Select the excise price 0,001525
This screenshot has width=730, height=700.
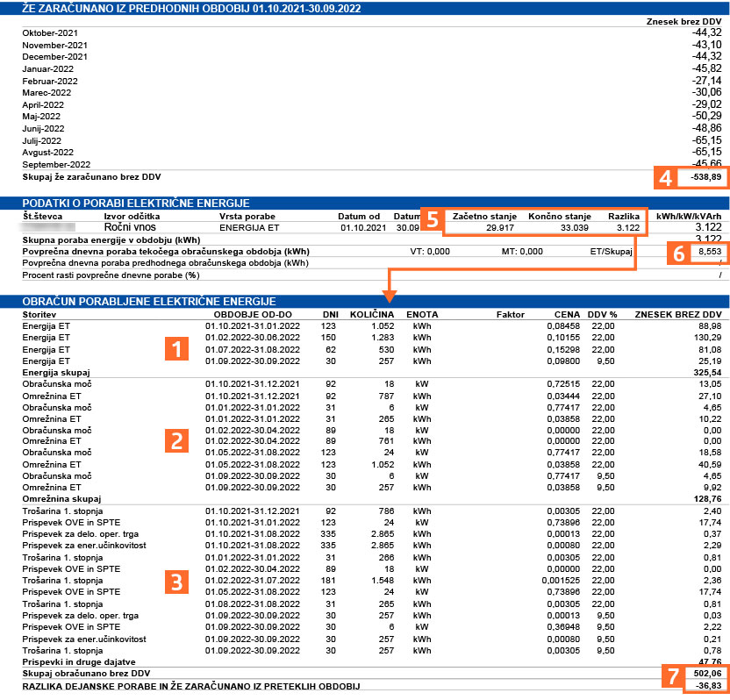tap(561, 581)
